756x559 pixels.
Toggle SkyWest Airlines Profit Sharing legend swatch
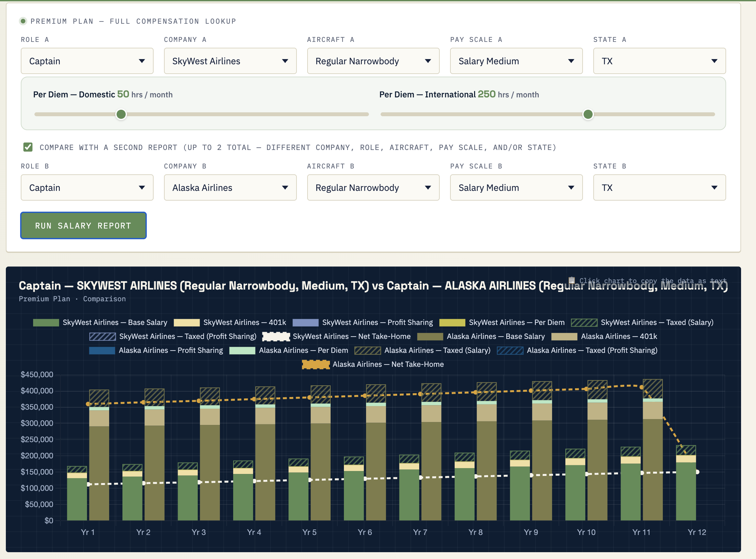(x=305, y=322)
